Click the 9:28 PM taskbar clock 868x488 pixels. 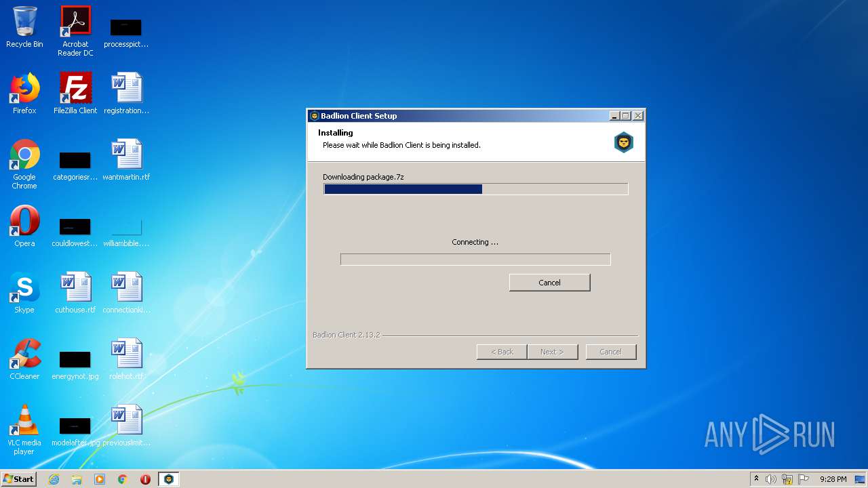click(833, 479)
